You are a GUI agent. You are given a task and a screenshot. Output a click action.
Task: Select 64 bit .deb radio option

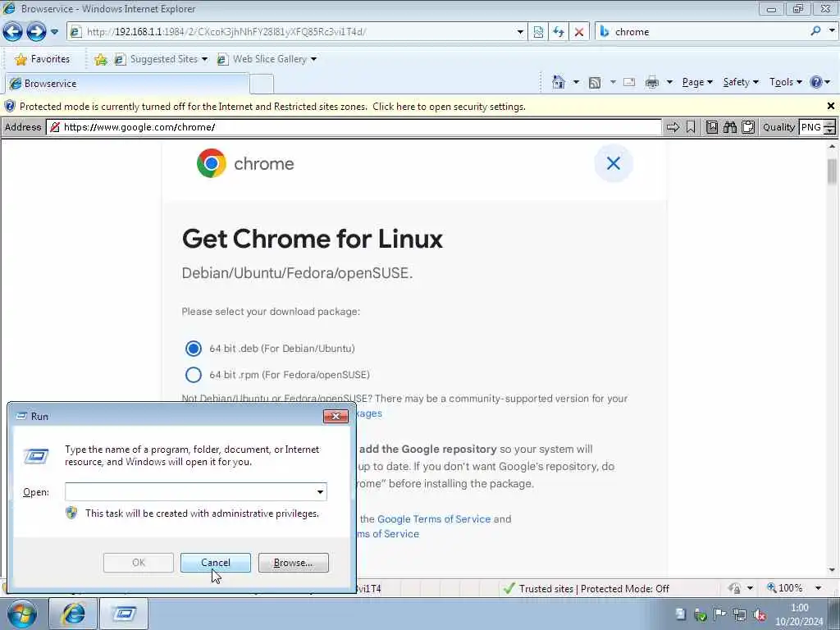pyautogui.click(x=194, y=348)
